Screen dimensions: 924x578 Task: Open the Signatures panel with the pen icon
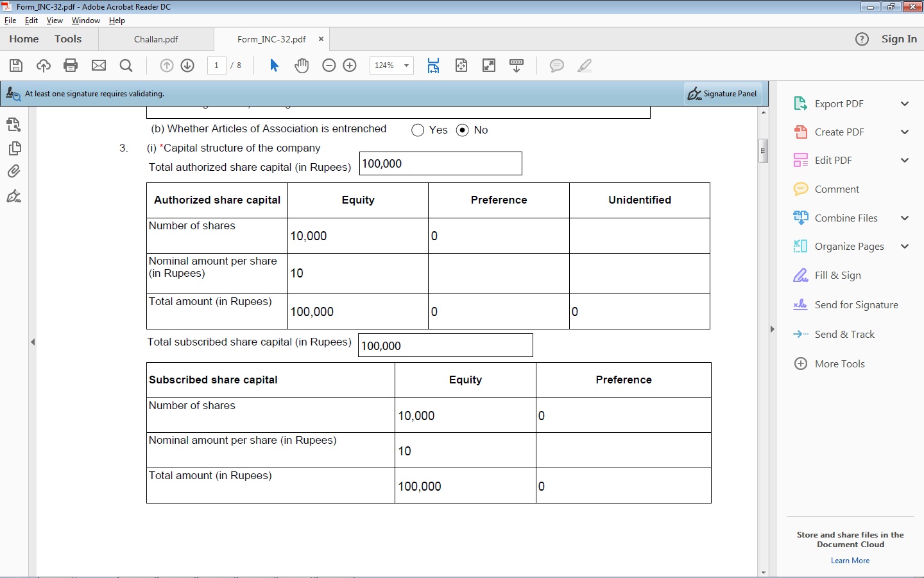(14, 197)
